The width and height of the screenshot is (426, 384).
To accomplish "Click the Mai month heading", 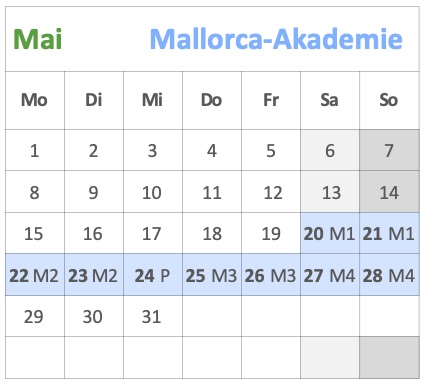I will pos(37,39).
